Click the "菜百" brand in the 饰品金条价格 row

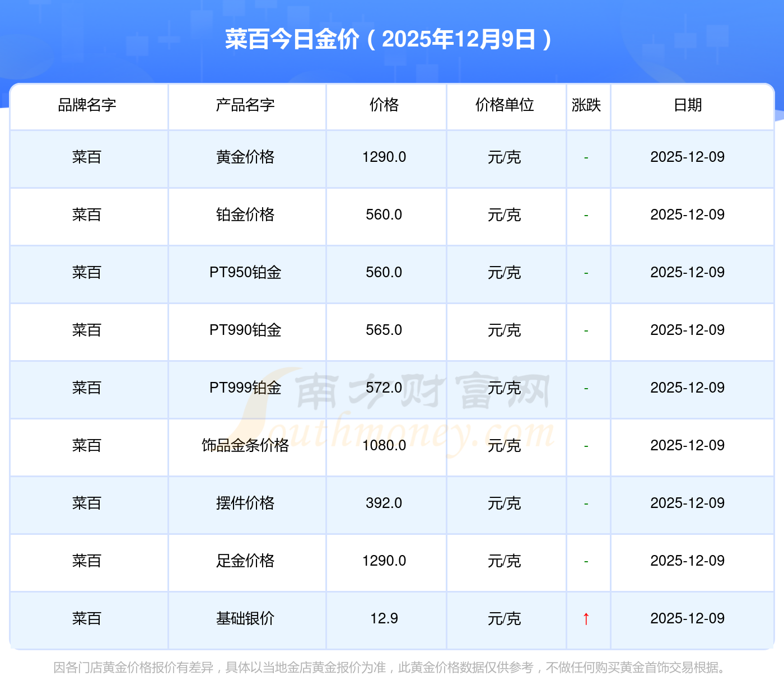pyautogui.click(x=87, y=445)
